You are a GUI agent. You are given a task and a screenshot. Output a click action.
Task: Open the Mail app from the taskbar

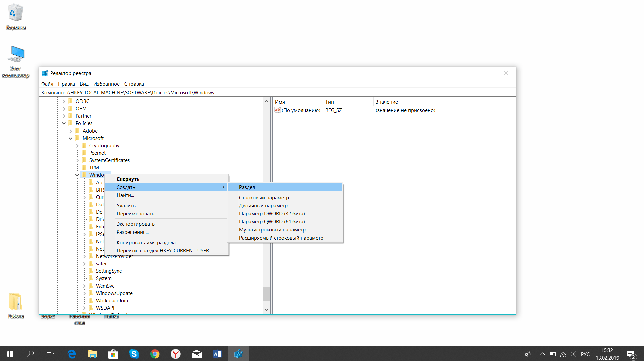click(x=196, y=354)
